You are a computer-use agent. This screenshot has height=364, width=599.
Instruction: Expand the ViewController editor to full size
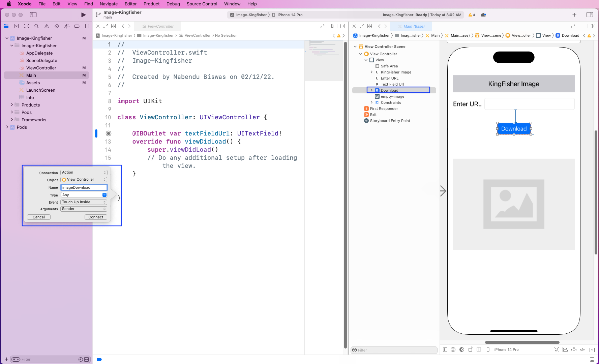106,26
